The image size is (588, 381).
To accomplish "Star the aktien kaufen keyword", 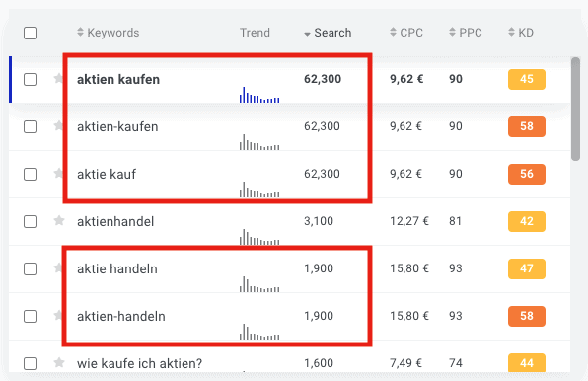I will pyautogui.click(x=58, y=78).
